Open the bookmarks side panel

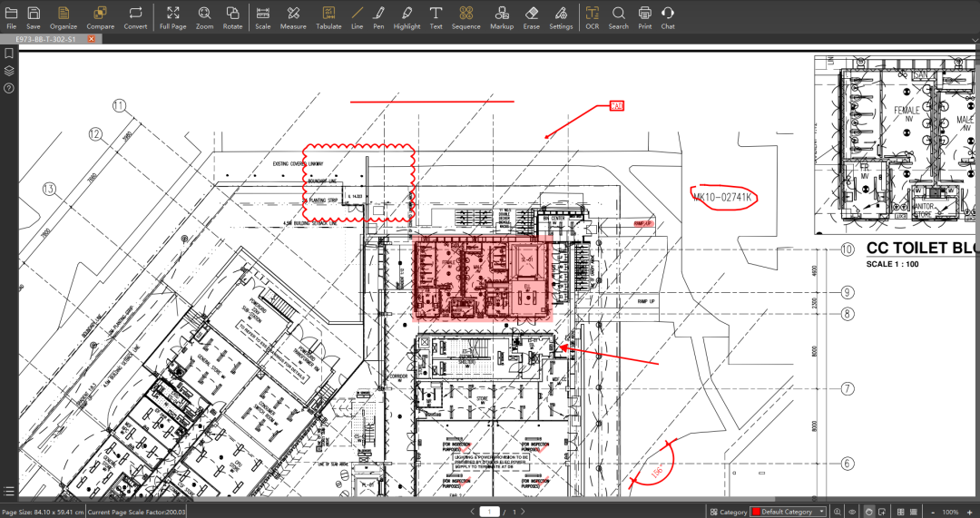[x=9, y=54]
